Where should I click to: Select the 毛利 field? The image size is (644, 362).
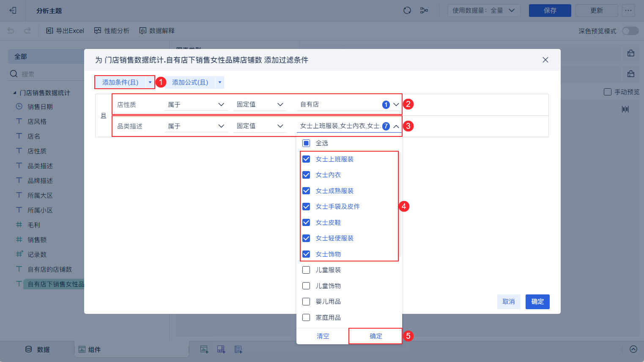[x=34, y=225]
